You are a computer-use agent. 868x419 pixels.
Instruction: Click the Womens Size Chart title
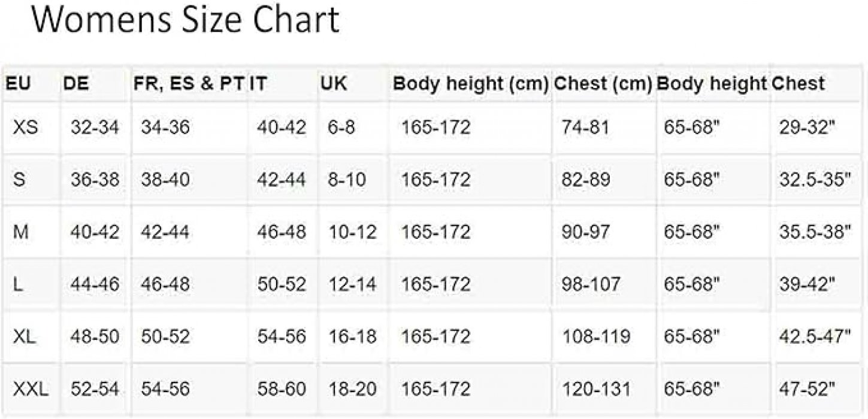(x=185, y=22)
